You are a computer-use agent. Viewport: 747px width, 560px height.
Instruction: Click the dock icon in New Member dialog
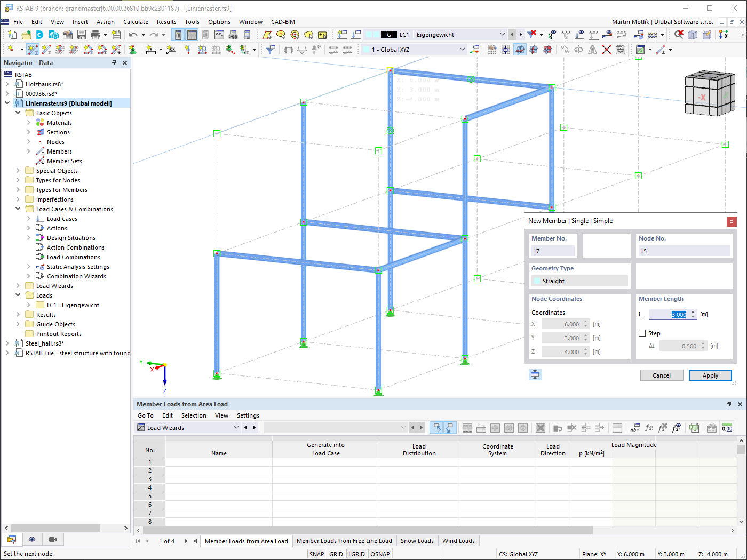coord(535,374)
